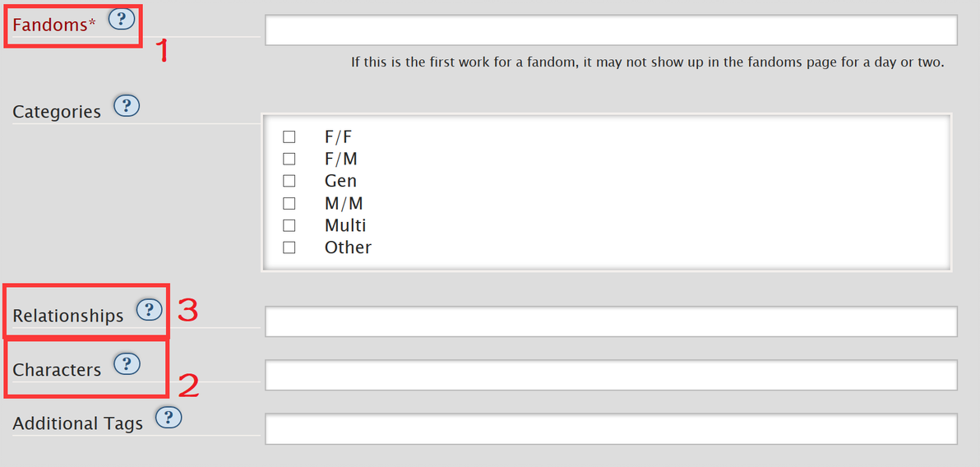
Task: Open the Characters help question mark
Action: click(x=127, y=363)
